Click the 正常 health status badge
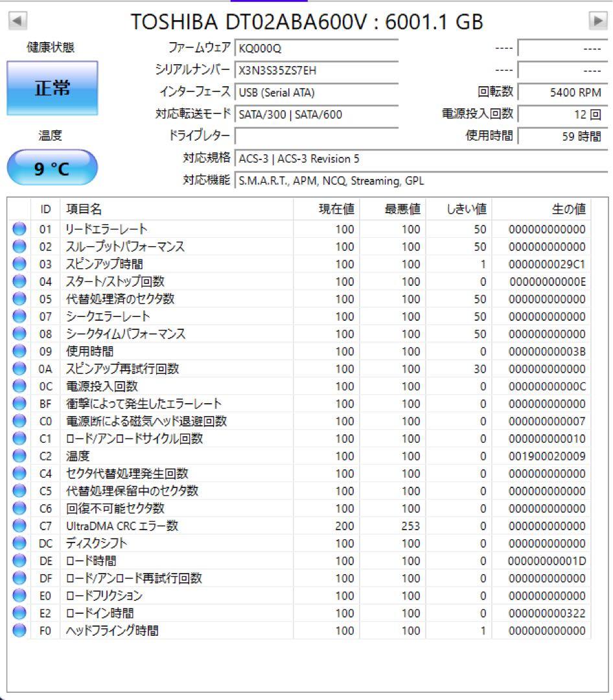This screenshot has height=700, width=613. pyautogui.click(x=51, y=88)
